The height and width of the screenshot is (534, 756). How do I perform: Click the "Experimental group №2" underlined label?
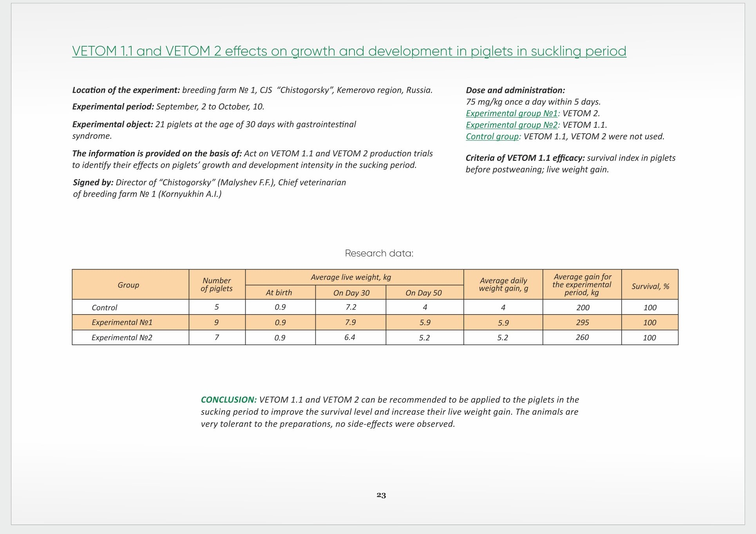(512, 125)
